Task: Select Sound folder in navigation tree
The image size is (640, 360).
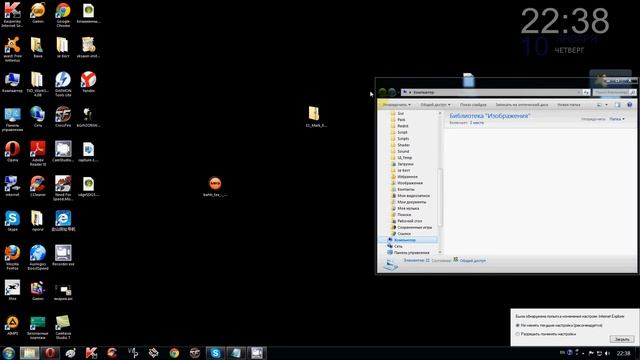Action: pos(400,151)
